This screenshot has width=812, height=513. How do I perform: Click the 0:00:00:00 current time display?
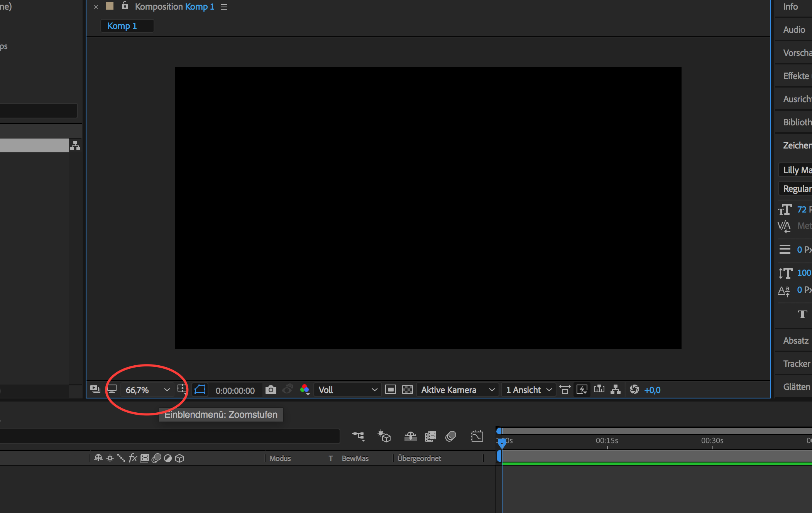(235, 391)
